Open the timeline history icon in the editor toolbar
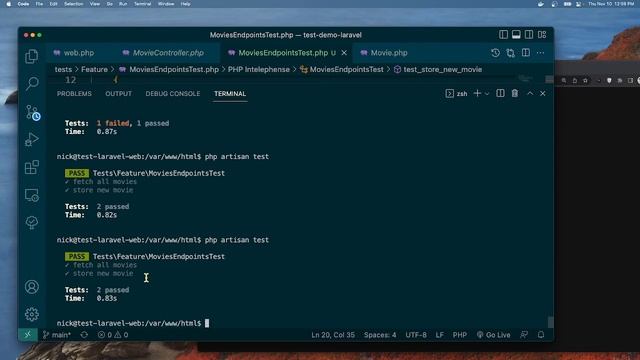 pos(495,53)
